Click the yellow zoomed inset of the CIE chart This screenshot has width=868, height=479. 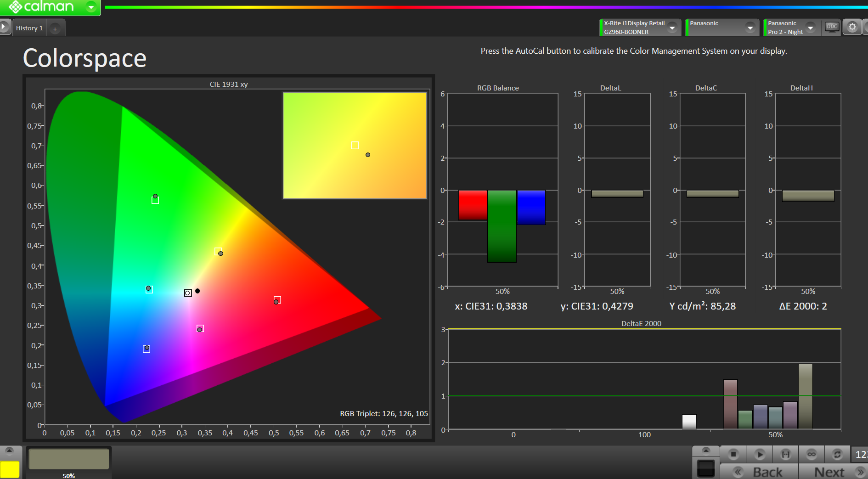(355, 146)
